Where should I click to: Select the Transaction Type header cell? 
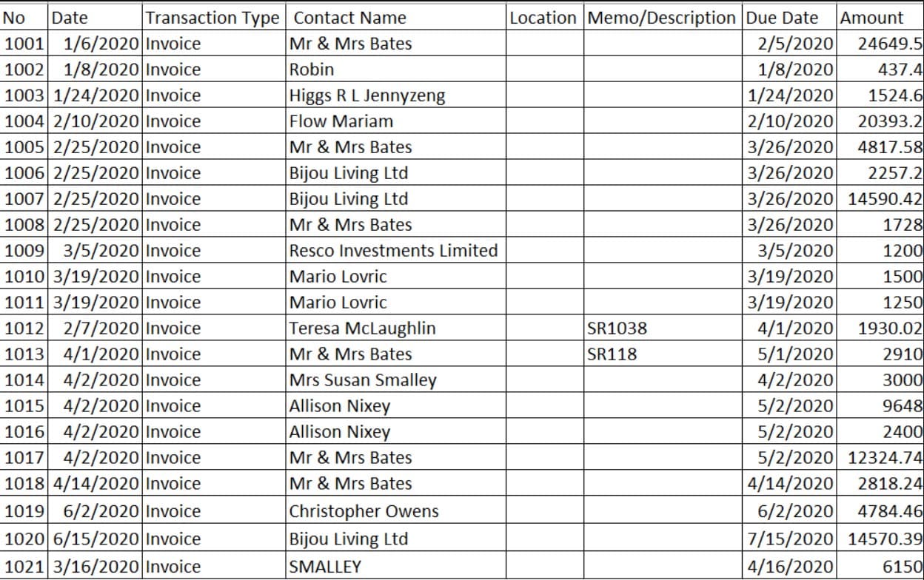(x=213, y=17)
